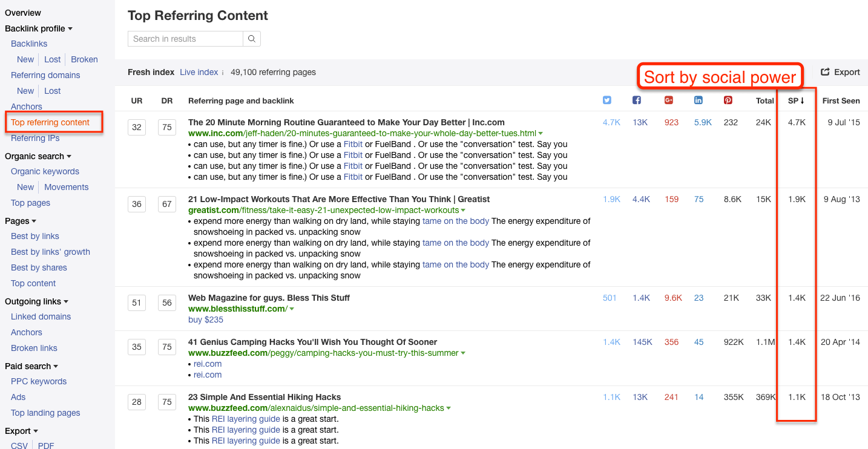
Task: Open the 41 Genius Camping Hacks article title
Action: [312, 342]
